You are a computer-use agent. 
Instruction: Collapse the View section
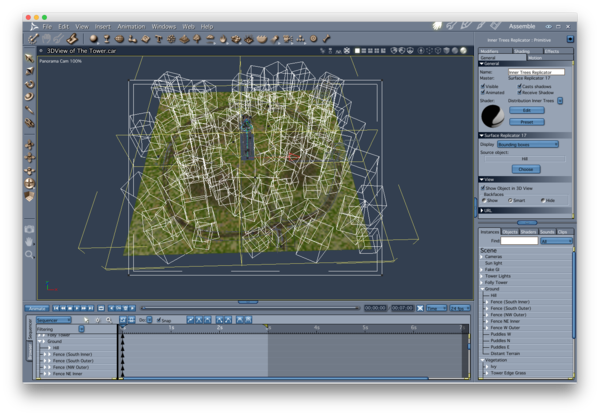coord(482,179)
